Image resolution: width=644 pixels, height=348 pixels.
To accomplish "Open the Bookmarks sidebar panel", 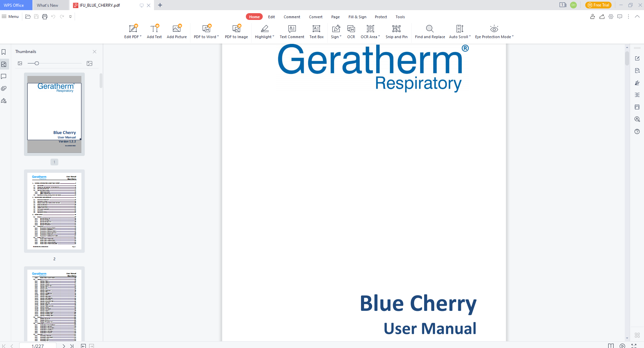I will pyautogui.click(x=4, y=52).
